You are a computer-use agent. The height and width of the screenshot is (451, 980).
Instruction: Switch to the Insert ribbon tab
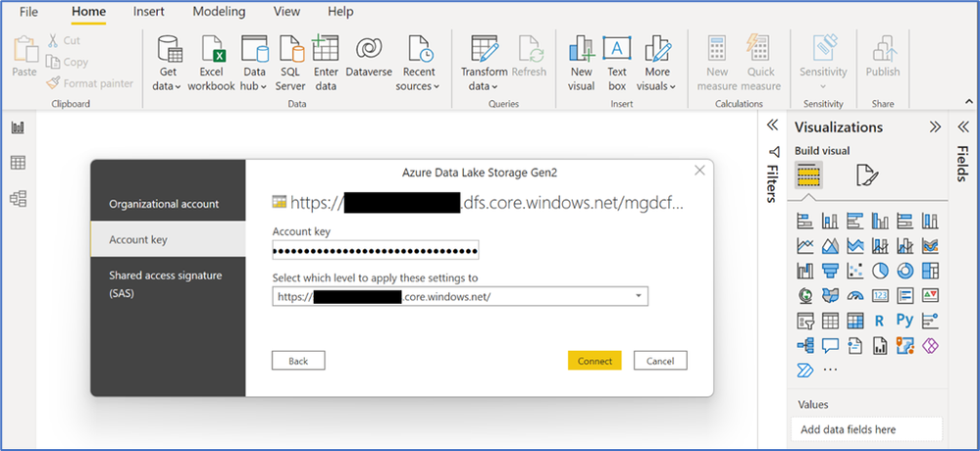pos(149,11)
